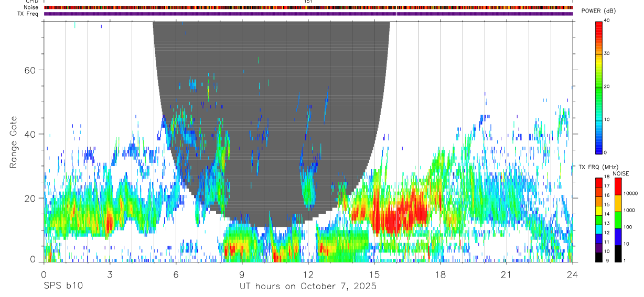644x297 pixels.
Task: Click UT hours axis tick "24"
Action: (x=573, y=274)
